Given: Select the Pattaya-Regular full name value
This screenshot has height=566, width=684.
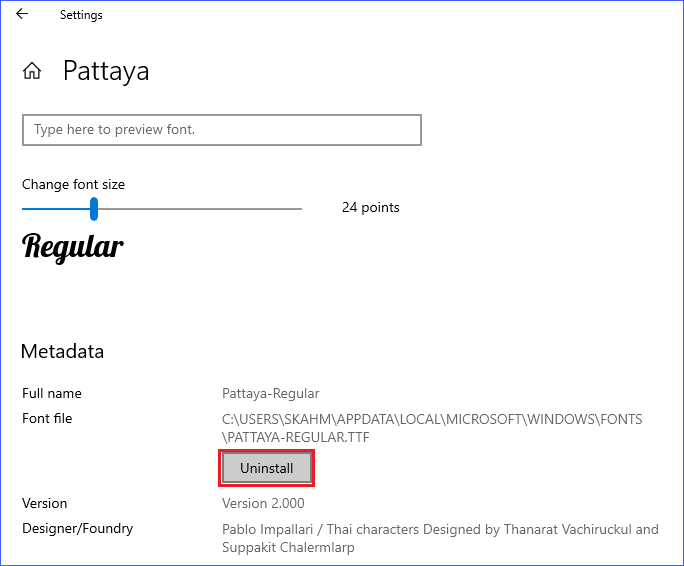Looking at the screenshot, I should click(270, 393).
